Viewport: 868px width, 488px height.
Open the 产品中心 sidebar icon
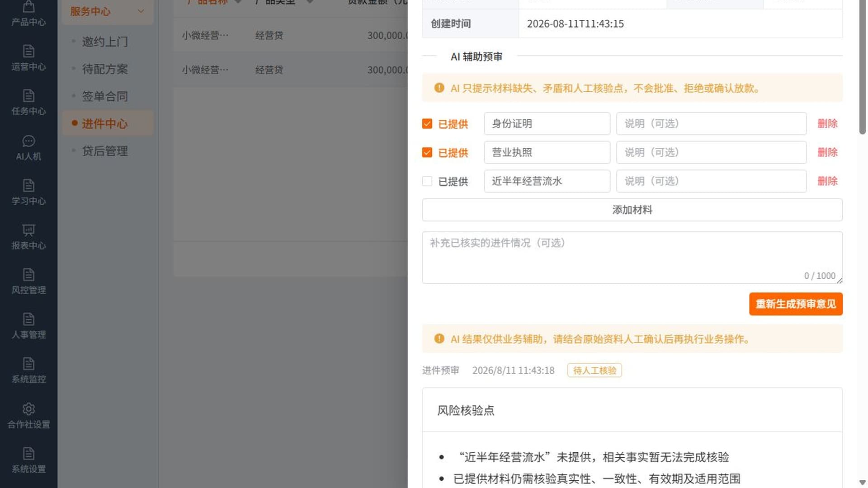click(28, 6)
